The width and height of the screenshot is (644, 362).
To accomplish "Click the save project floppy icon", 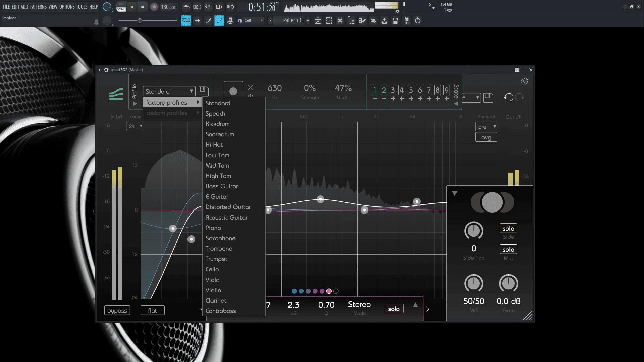I will coord(395,21).
